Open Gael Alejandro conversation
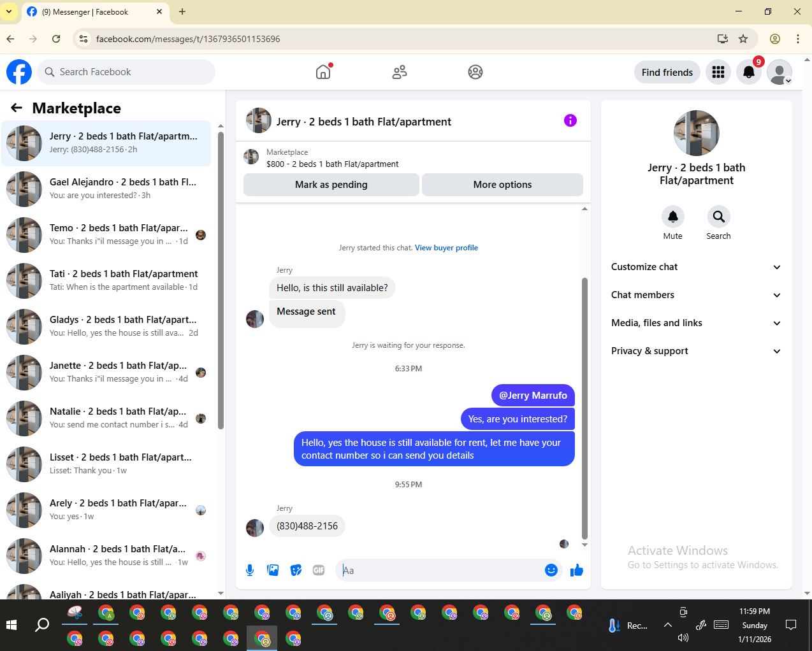This screenshot has height=651, width=812. (x=106, y=189)
